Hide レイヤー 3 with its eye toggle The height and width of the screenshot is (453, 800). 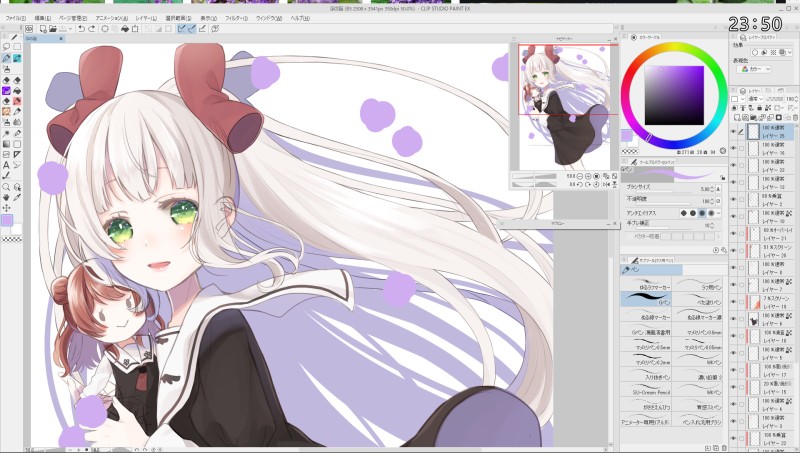734,421
